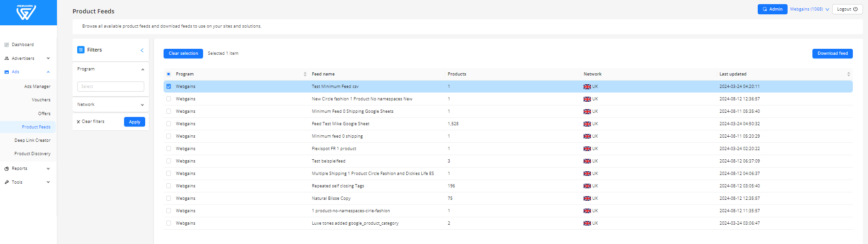Click the Webgains logo in sidebar

(x=26, y=12)
